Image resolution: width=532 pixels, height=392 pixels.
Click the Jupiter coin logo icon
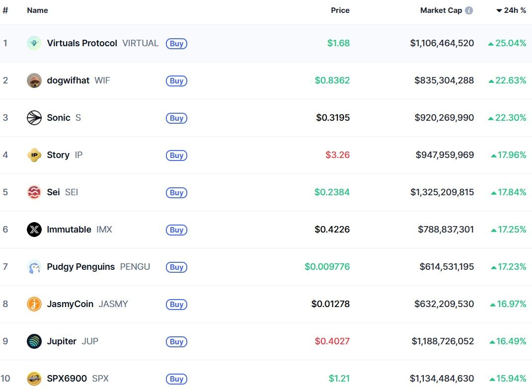click(34, 341)
